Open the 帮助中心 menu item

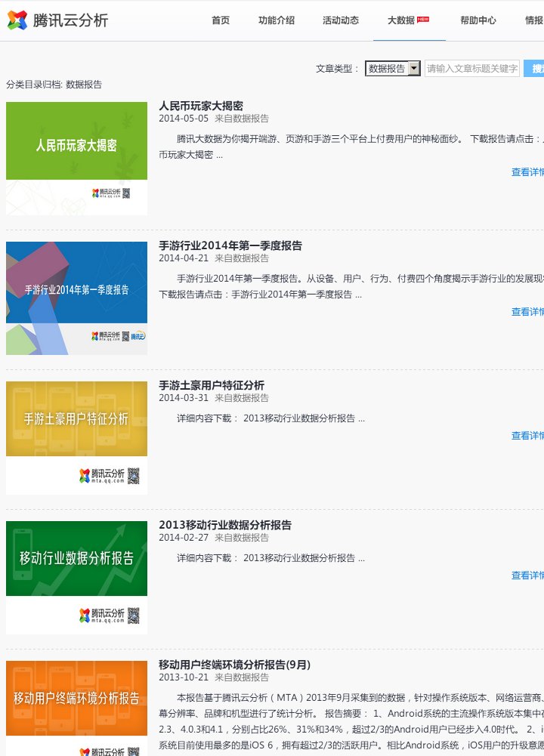[478, 20]
